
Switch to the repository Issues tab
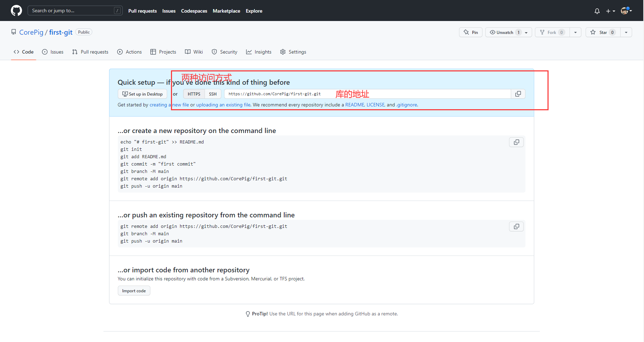tap(53, 52)
